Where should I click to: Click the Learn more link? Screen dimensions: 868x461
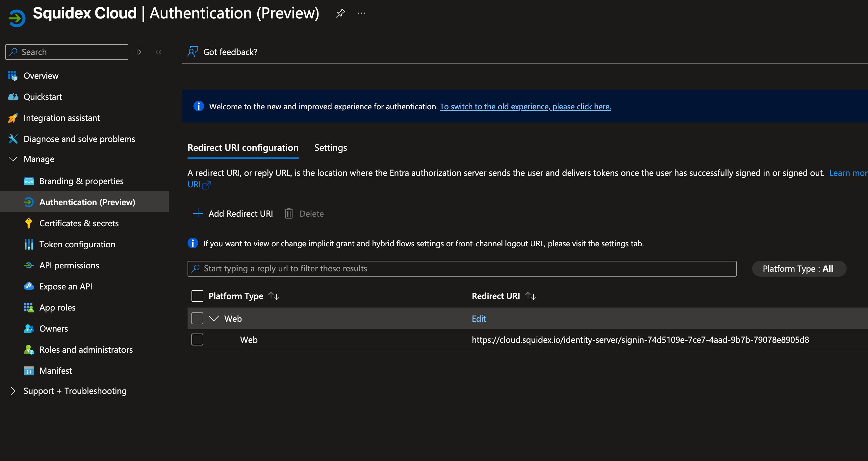click(x=848, y=173)
